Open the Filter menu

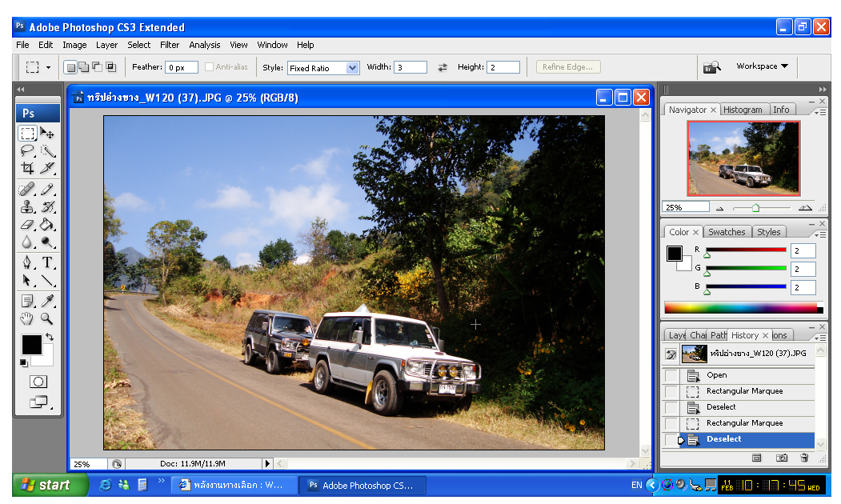pyautogui.click(x=169, y=45)
